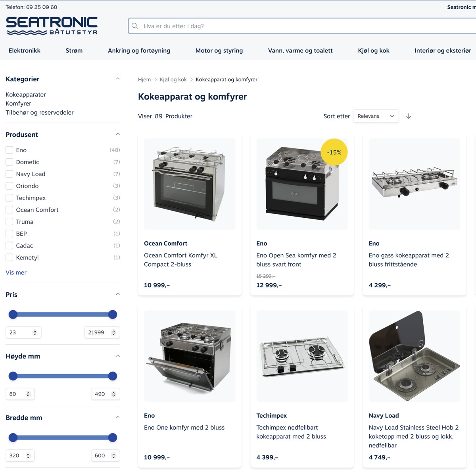Image resolution: width=476 pixels, height=476 pixels.
Task: Open 'Eno Open Sea komfyr med 2 bluss' title
Action: click(296, 260)
